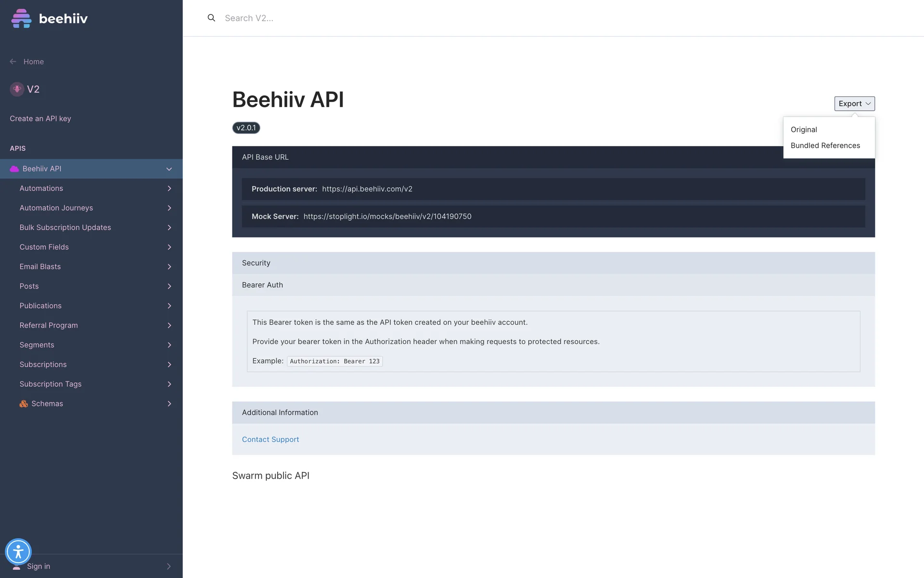Open the Create an API key page

40,118
